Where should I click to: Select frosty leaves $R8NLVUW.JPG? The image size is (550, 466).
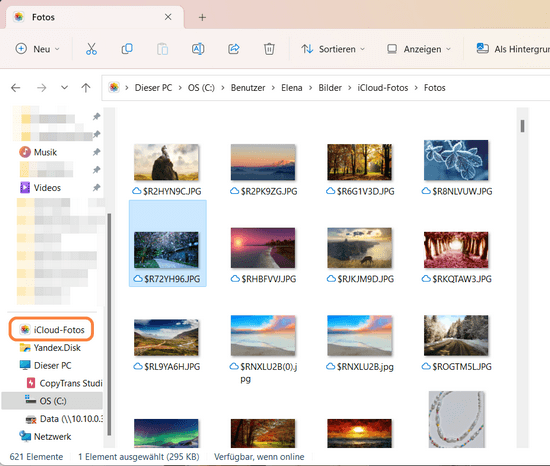coord(456,160)
